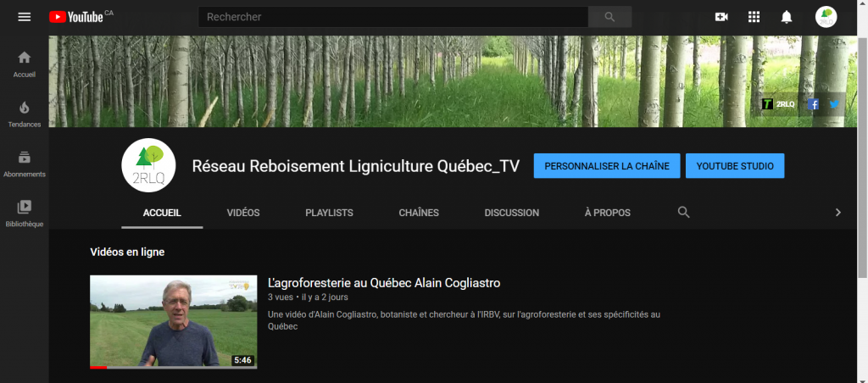This screenshot has height=383, width=868.
Task: Open L'agroforesterie au Québec video title
Action: click(x=384, y=283)
